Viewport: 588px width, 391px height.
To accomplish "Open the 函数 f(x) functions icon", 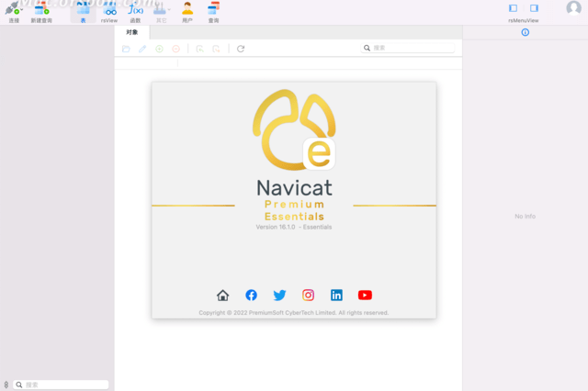I will tap(135, 8).
